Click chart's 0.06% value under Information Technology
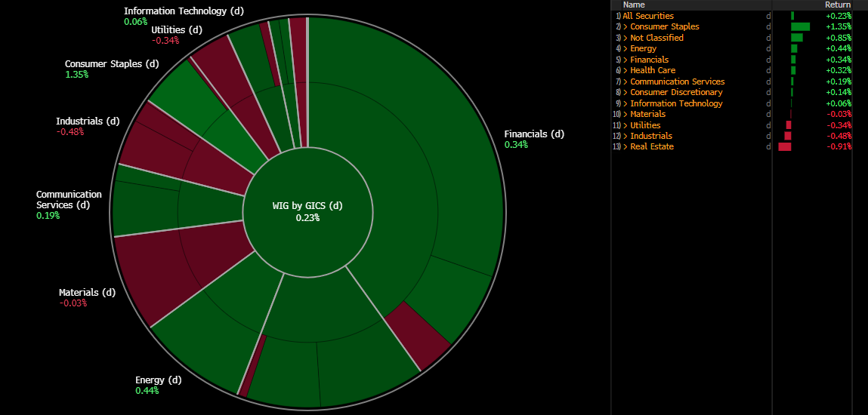The image size is (868, 415). click(x=136, y=22)
